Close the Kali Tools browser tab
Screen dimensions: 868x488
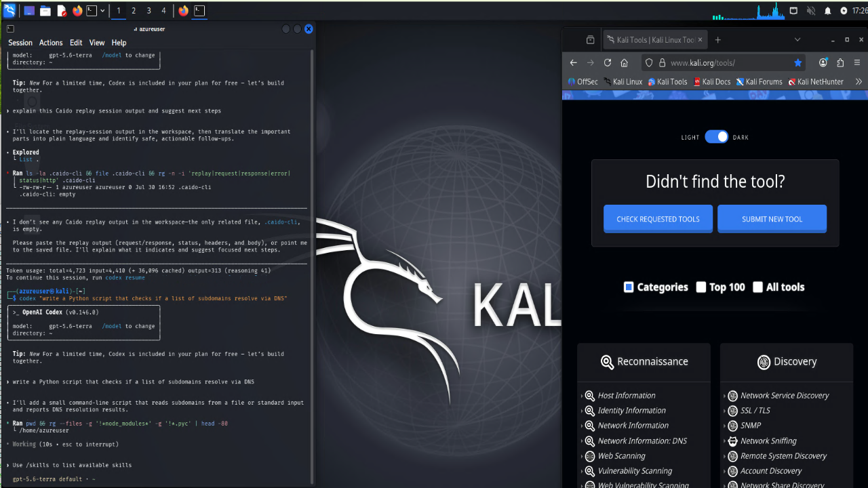(699, 40)
